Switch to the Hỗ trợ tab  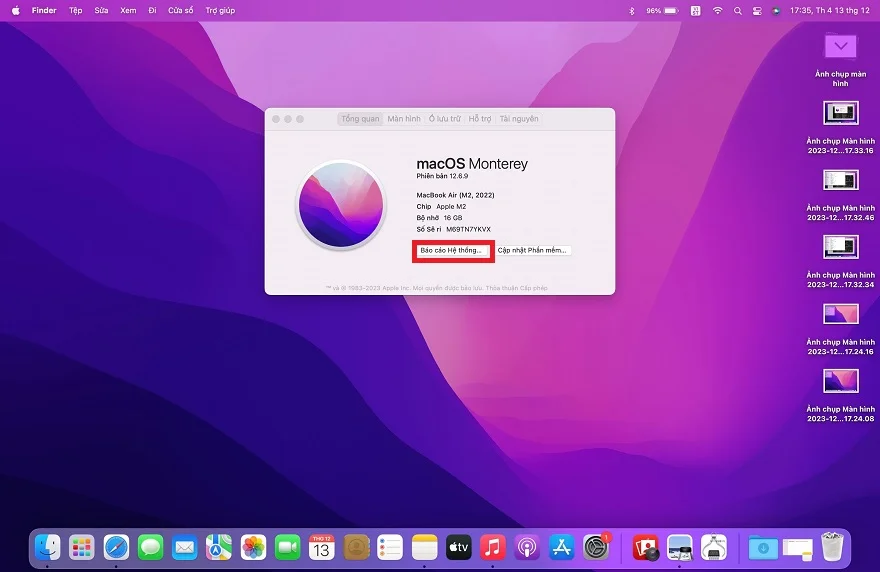tap(480, 118)
